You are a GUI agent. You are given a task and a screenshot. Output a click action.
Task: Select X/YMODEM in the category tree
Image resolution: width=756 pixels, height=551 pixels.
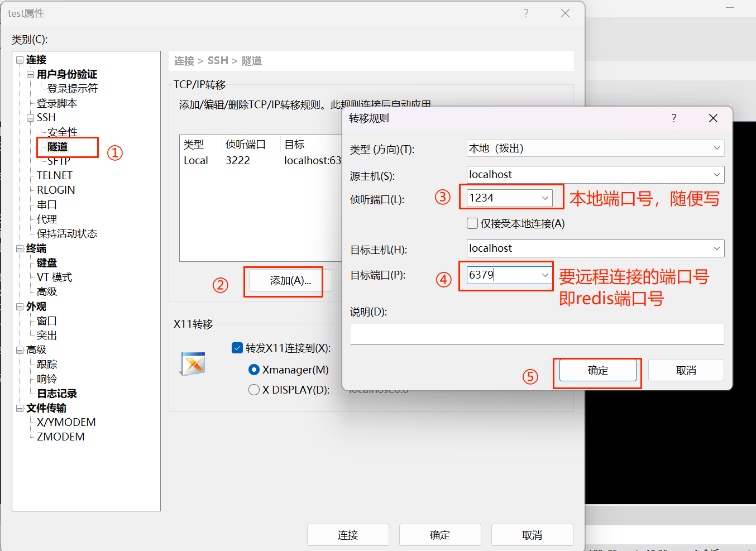66,423
